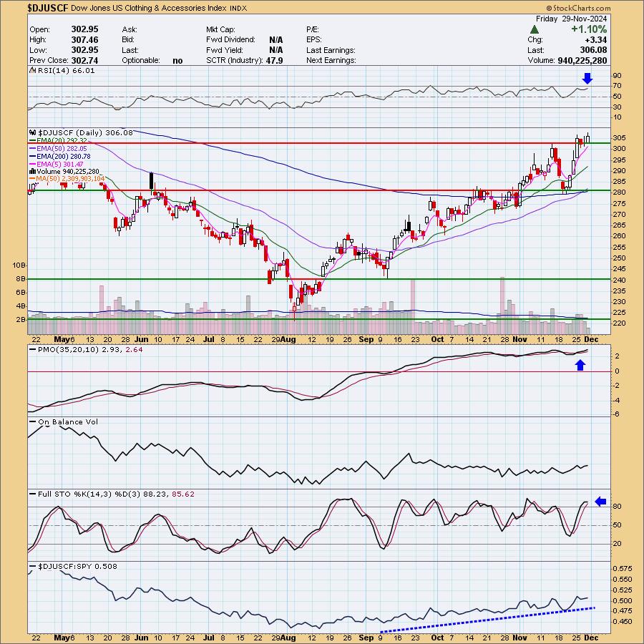
Task: Click the 'Next Earnings:' label
Action: point(331,60)
